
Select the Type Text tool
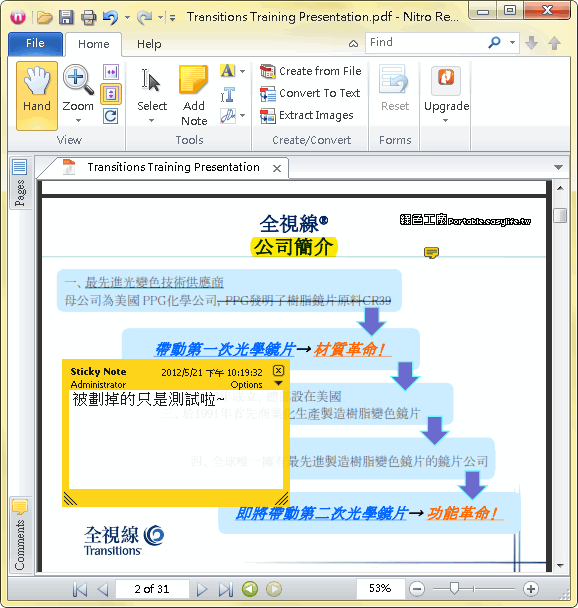pos(228,94)
